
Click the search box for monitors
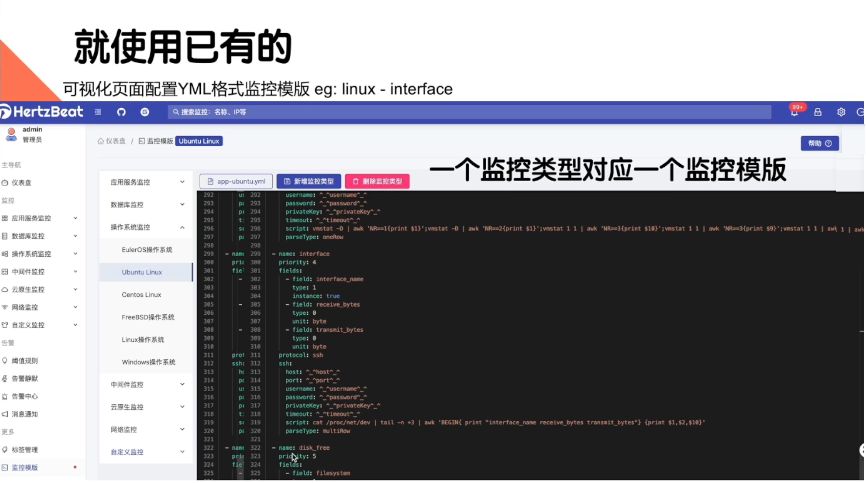click(x=469, y=112)
